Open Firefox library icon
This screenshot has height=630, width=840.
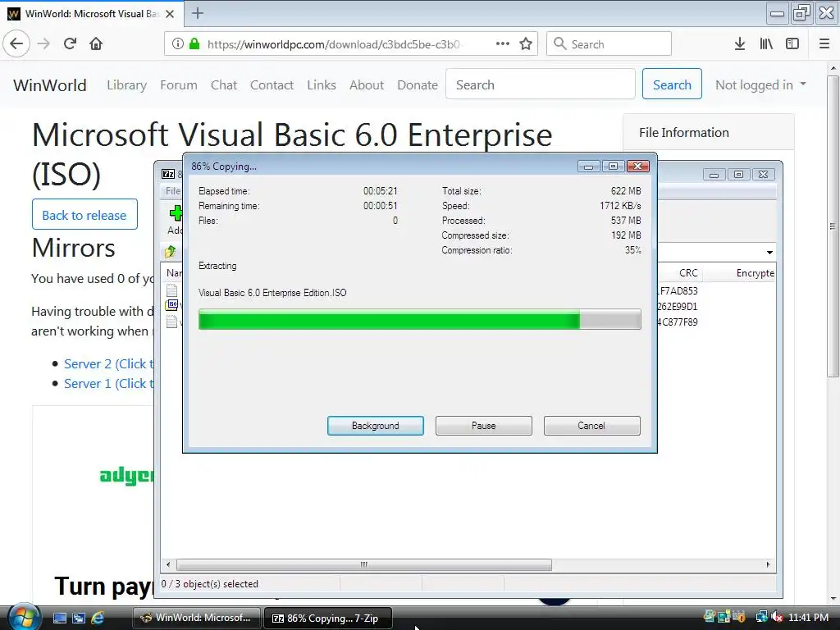tap(766, 44)
